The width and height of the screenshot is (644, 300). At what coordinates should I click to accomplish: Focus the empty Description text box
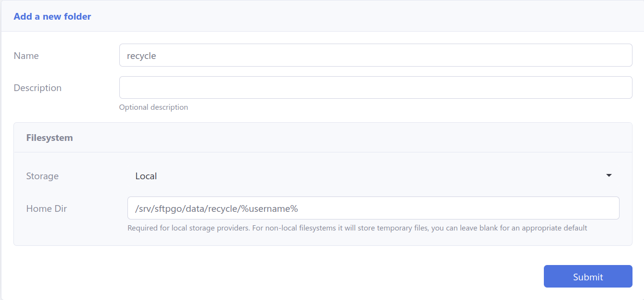point(375,88)
